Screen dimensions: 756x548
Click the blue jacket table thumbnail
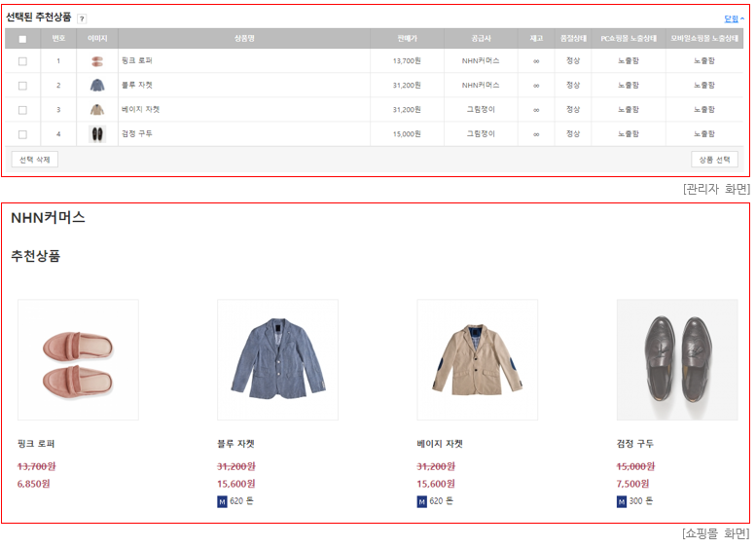tap(97, 86)
